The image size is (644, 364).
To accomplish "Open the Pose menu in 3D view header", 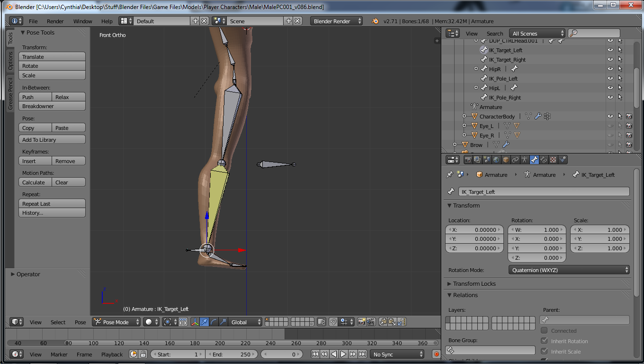I will [x=80, y=322].
